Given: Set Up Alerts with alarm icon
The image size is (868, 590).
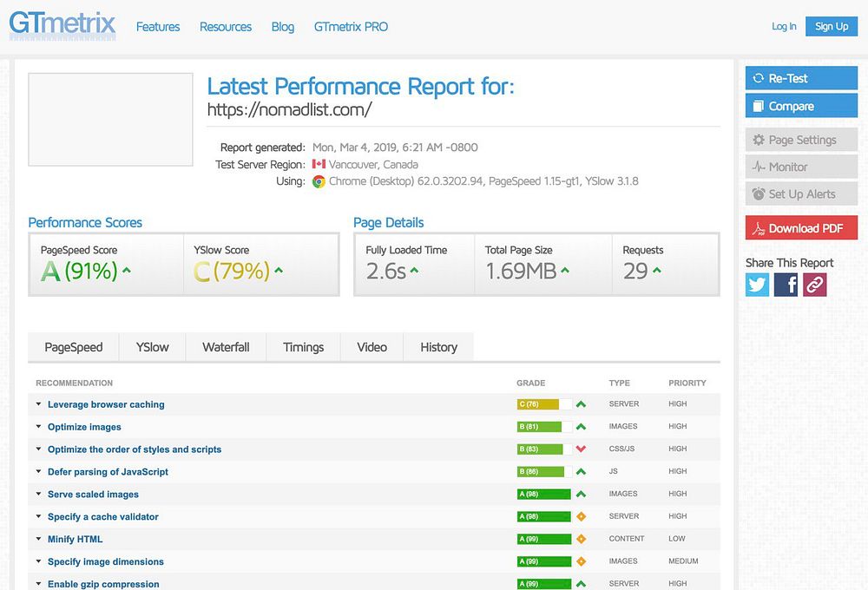Looking at the screenshot, I should pyautogui.click(x=801, y=193).
